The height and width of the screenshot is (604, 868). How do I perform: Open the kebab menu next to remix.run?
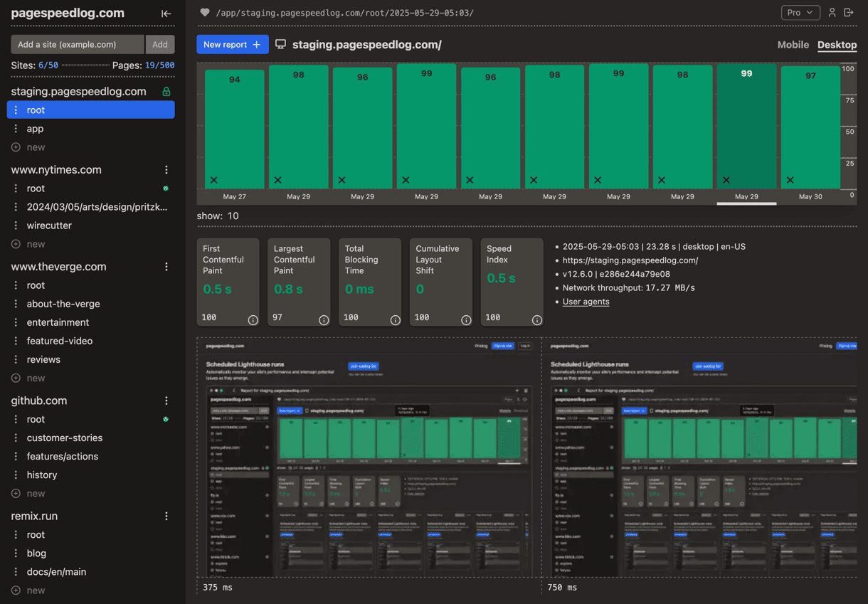click(x=166, y=516)
